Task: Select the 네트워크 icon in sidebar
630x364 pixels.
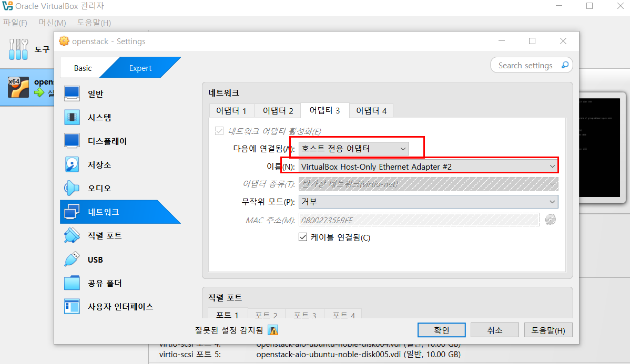Action: tap(72, 212)
